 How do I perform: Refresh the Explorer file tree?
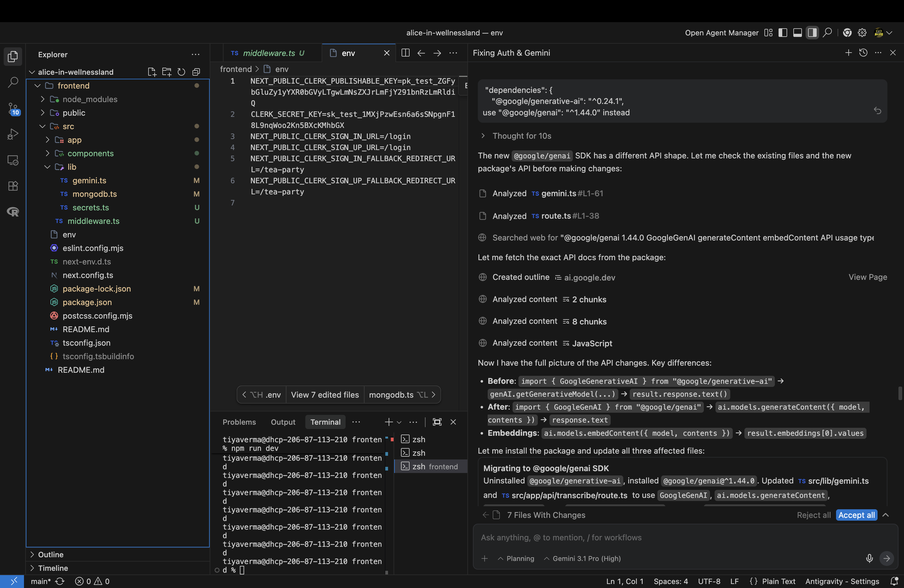[x=181, y=72]
